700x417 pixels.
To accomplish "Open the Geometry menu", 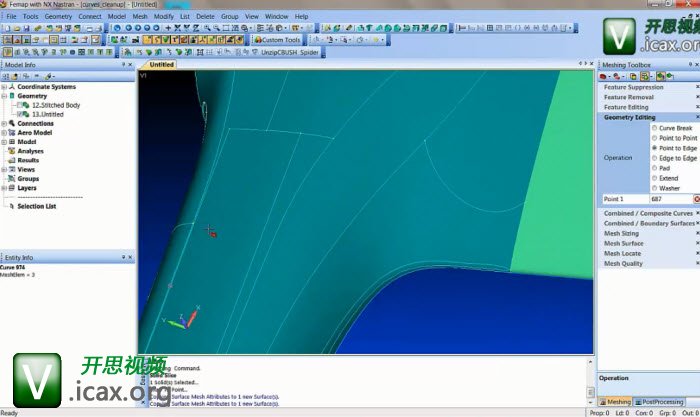I will (x=58, y=17).
